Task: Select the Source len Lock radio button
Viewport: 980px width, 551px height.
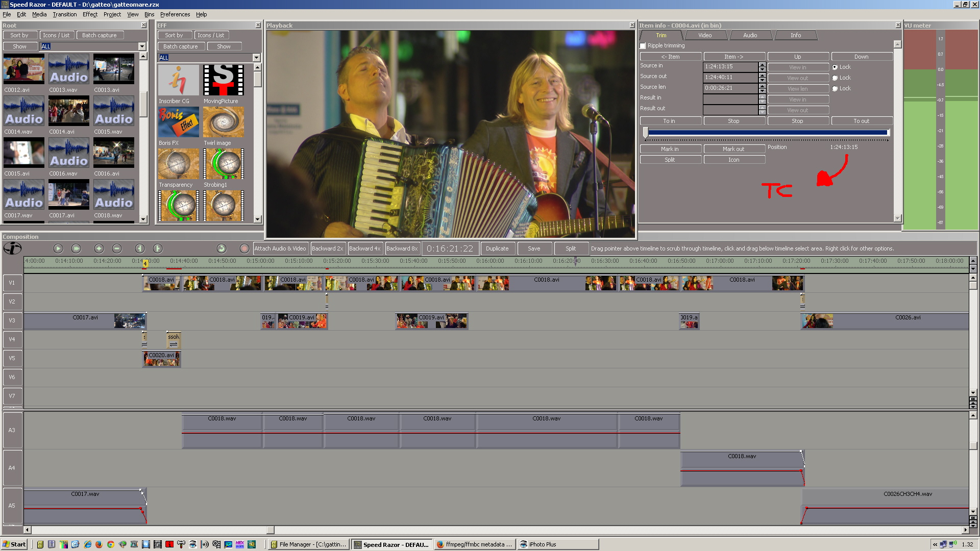Action: click(x=835, y=89)
